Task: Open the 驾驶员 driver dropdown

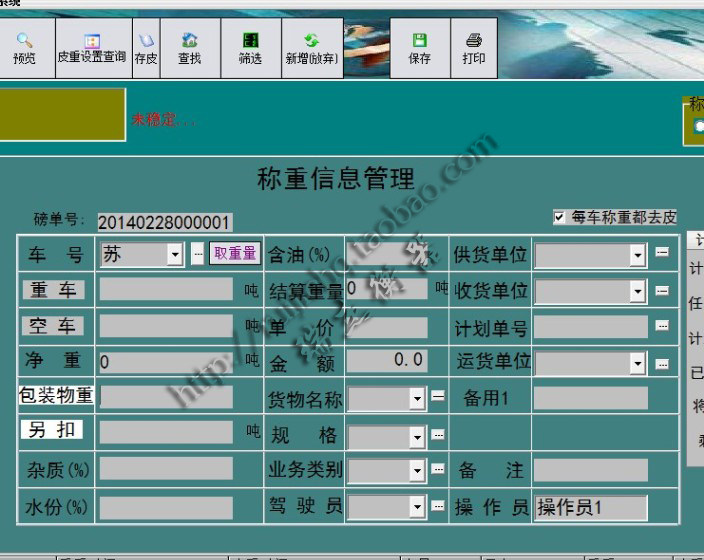Action: point(417,507)
